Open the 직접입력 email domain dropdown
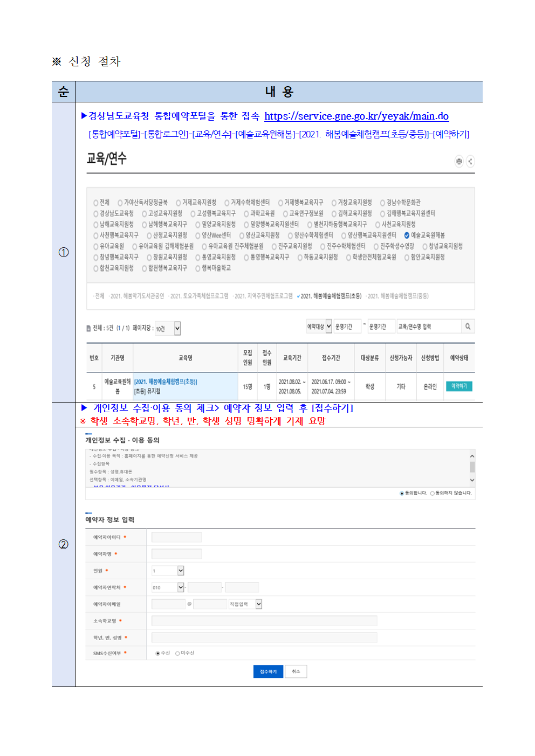535x756 pixels. (245, 604)
